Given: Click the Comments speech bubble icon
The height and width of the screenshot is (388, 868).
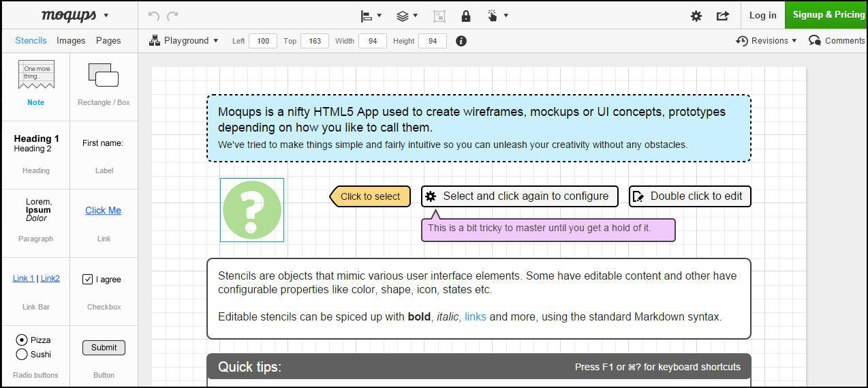Looking at the screenshot, I should pyautogui.click(x=815, y=41).
